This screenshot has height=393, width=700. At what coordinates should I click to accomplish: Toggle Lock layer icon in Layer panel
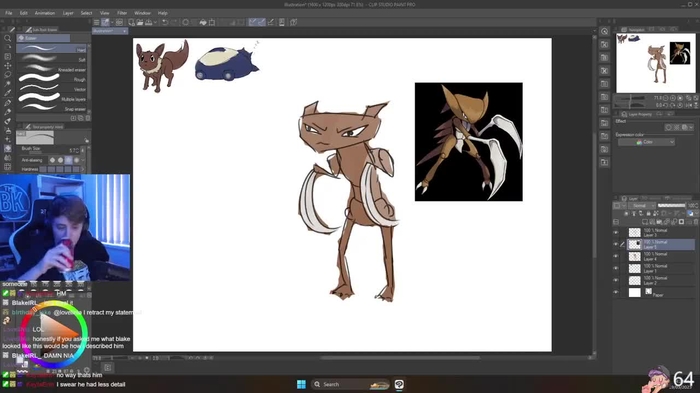[649, 213]
